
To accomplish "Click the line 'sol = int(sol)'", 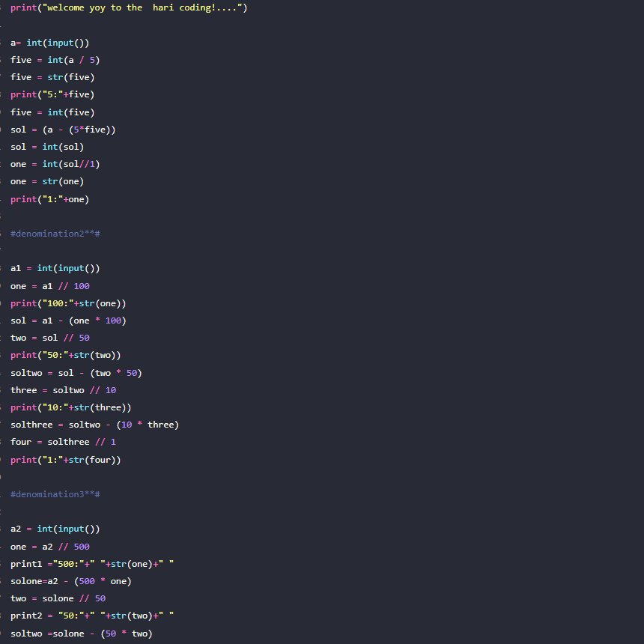I will (47, 147).
